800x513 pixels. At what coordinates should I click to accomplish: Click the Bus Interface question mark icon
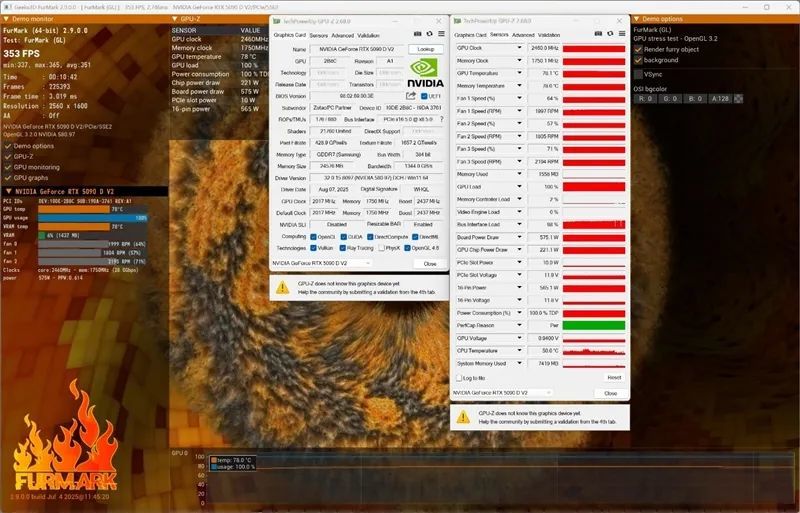[441, 119]
